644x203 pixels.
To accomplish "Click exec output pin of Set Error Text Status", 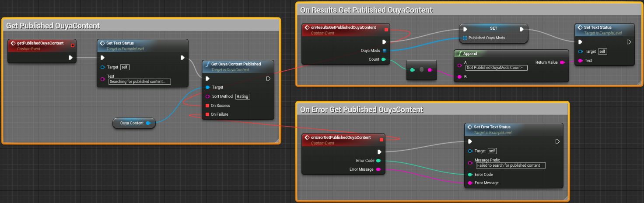I will (x=557, y=141).
